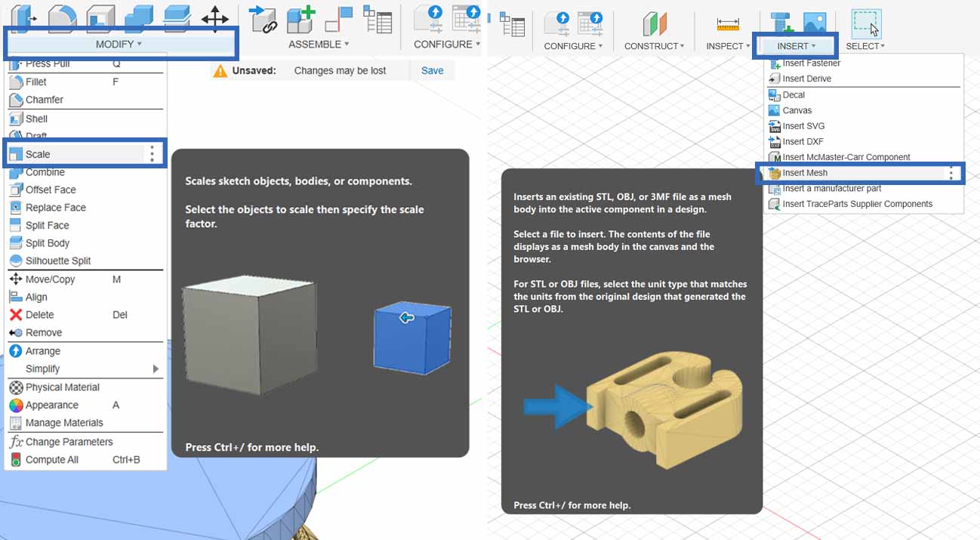This screenshot has height=540, width=980.
Task: Choose Fillet from the Modify menu
Action: click(36, 82)
